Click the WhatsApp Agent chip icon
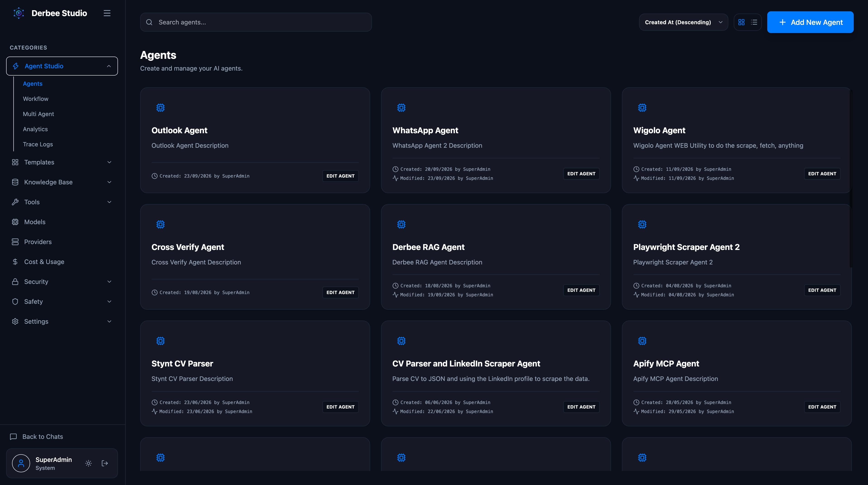868x485 pixels. 401,108
